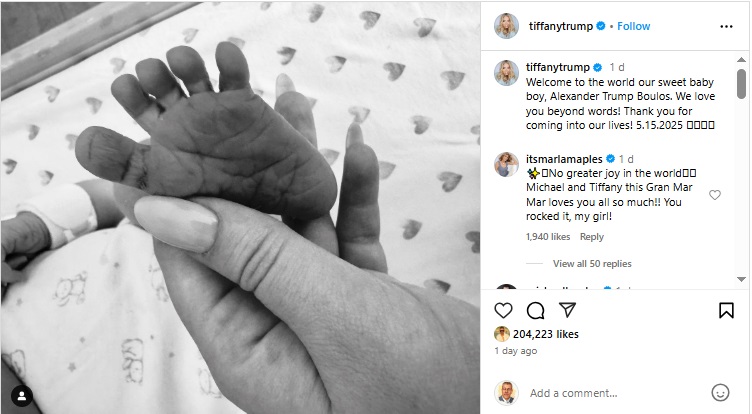The image size is (752, 414).
Task: Save post using bookmark icon
Action: pos(726,310)
